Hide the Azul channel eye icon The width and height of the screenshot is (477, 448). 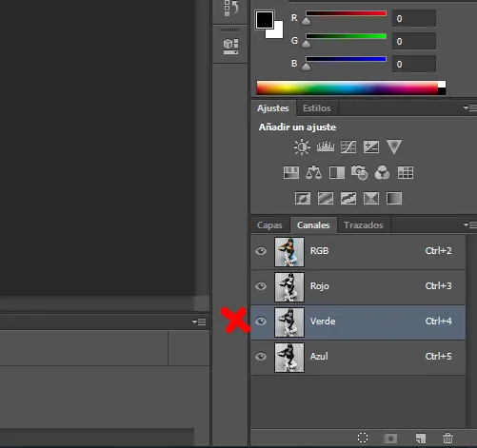pyautogui.click(x=261, y=357)
